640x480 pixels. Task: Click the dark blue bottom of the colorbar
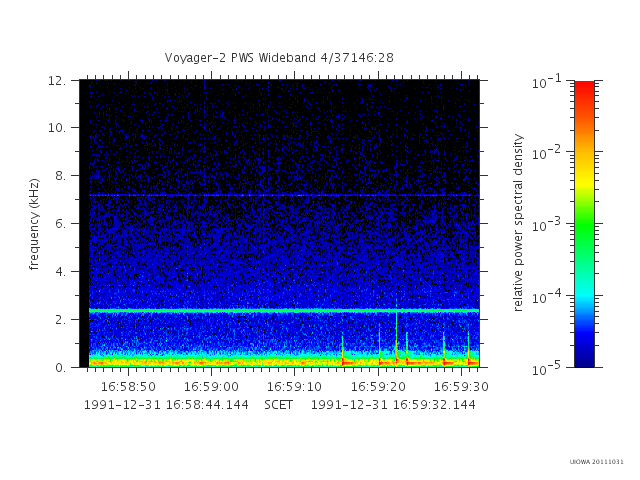click(584, 359)
